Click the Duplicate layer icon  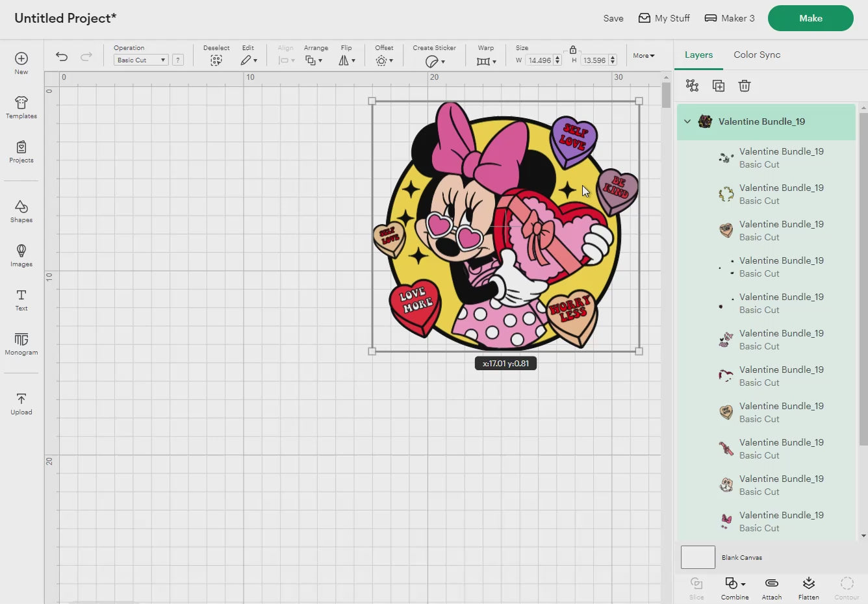719,86
